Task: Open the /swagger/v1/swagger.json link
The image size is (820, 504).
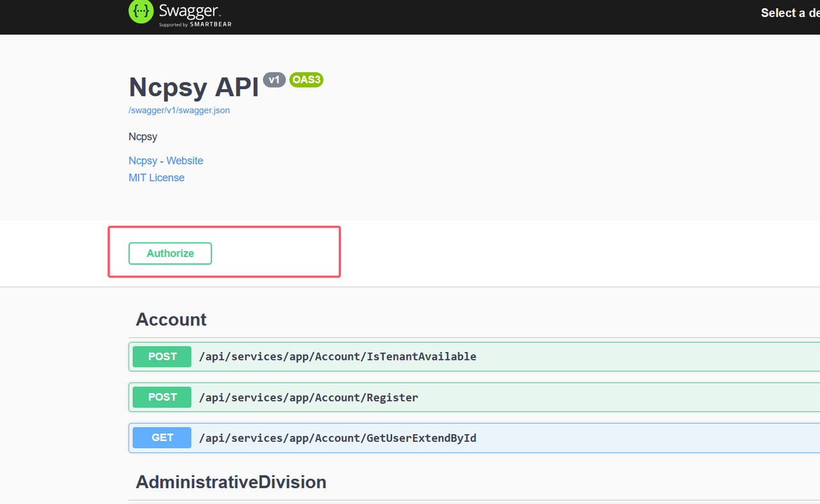Action: point(179,110)
